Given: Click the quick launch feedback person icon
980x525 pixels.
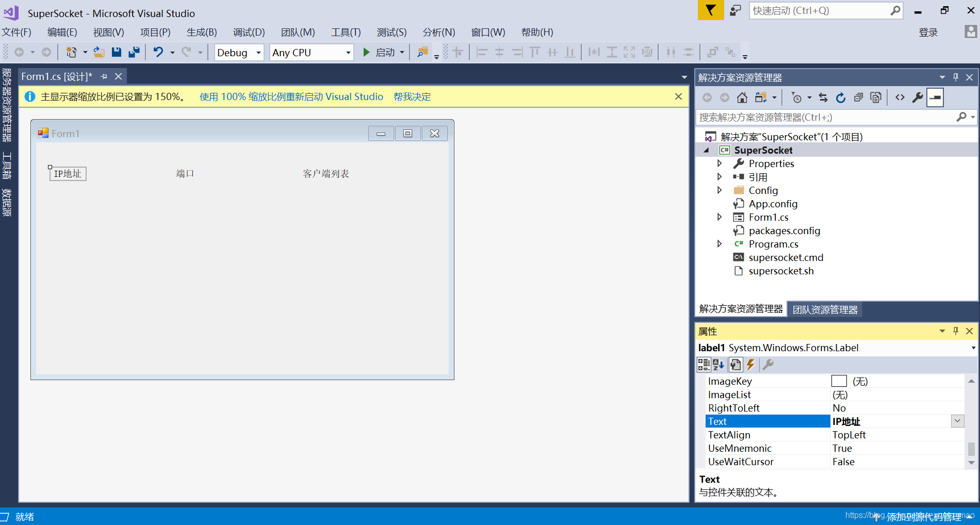Looking at the screenshot, I should pyautogui.click(x=736, y=10).
